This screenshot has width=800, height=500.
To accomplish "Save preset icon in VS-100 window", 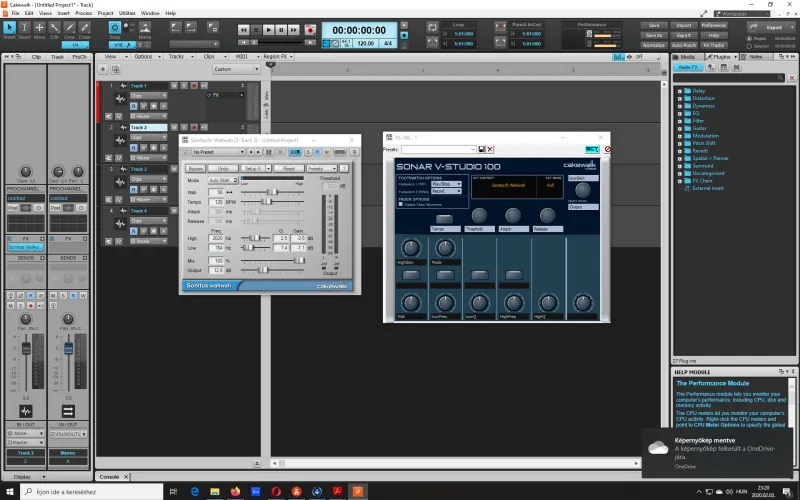I will coord(481,149).
